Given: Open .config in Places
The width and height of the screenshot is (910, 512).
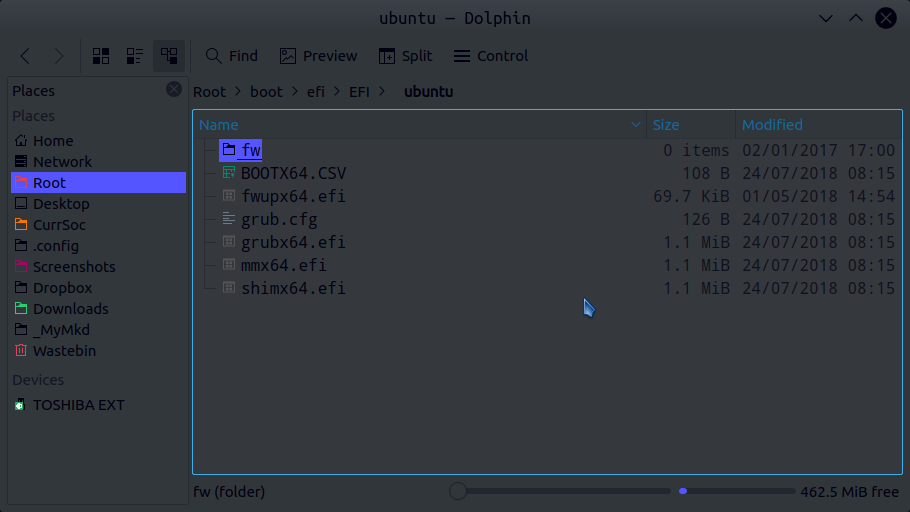Looking at the screenshot, I should click(x=98, y=246).
